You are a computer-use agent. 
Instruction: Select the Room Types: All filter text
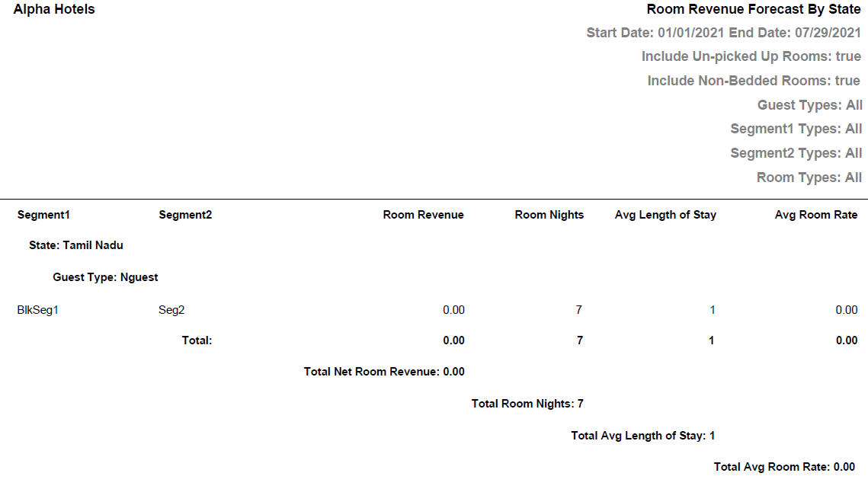point(809,177)
